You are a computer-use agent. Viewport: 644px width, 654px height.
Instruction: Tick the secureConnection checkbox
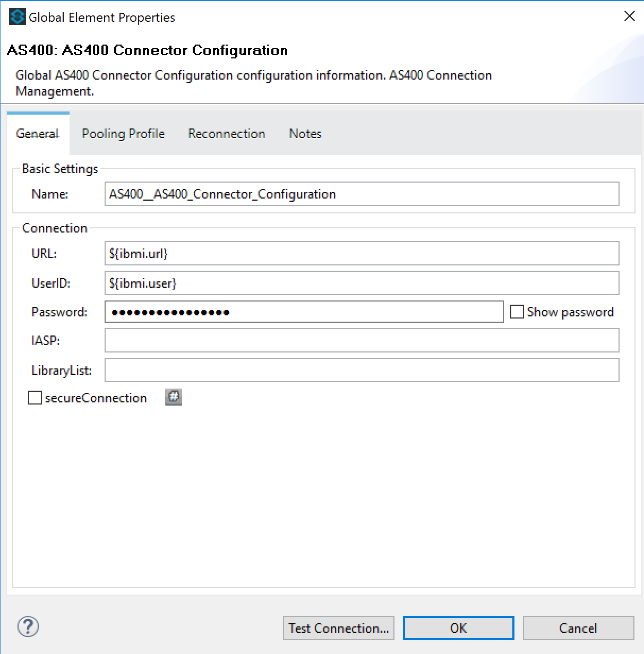pos(35,398)
